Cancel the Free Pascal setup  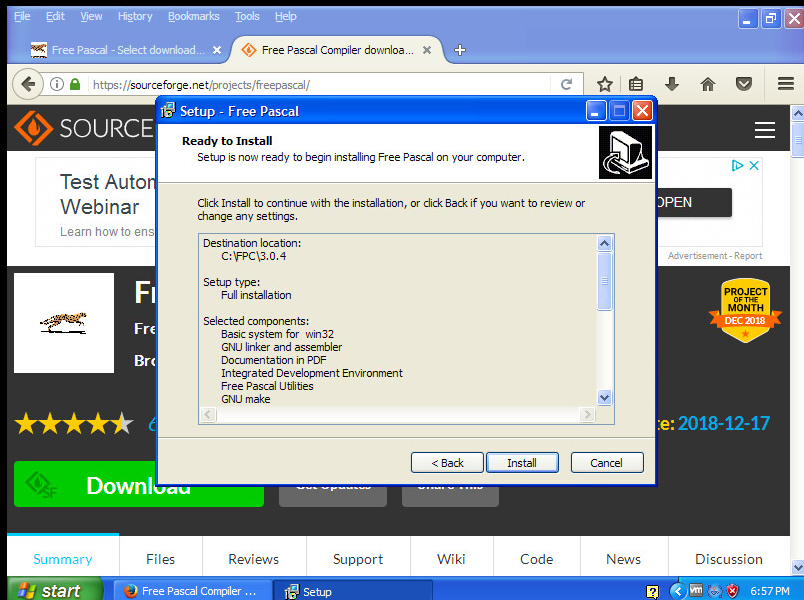[x=607, y=463]
